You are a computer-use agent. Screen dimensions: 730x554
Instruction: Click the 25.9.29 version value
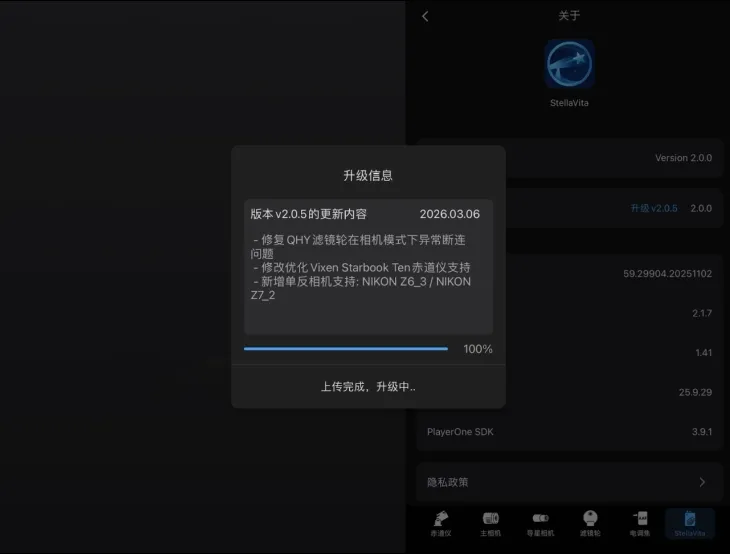point(695,392)
